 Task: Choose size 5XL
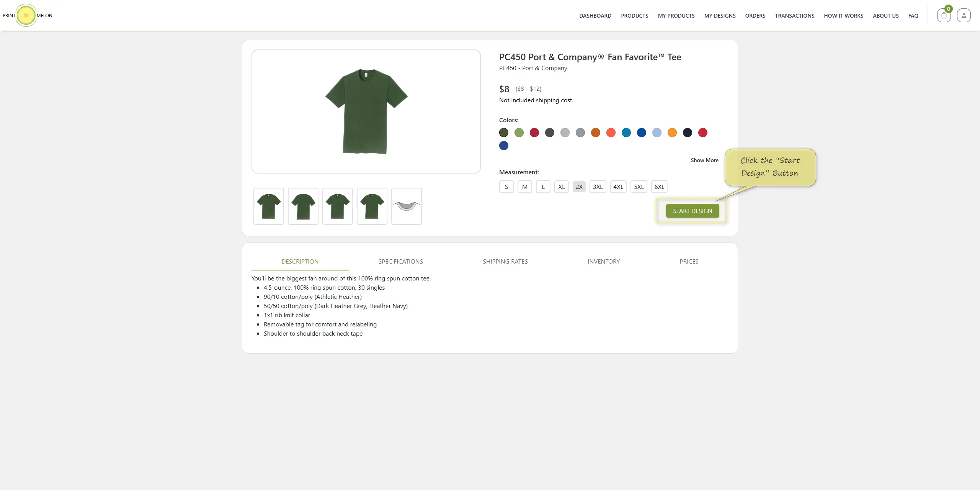(x=639, y=187)
